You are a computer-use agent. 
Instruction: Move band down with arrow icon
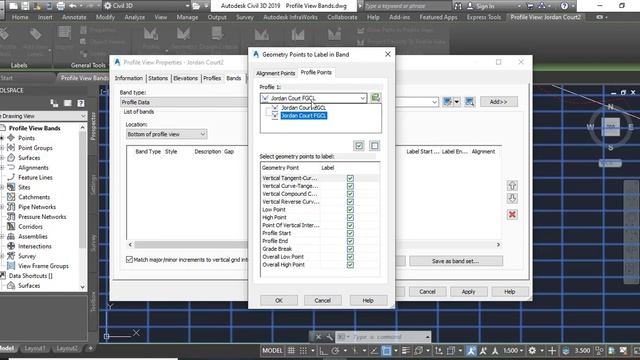[x=512, y=199]
